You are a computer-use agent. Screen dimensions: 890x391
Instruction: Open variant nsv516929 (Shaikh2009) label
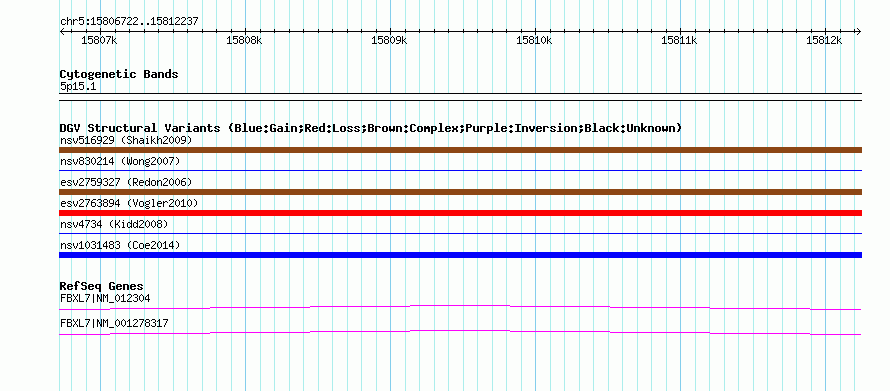click(126, 140)
